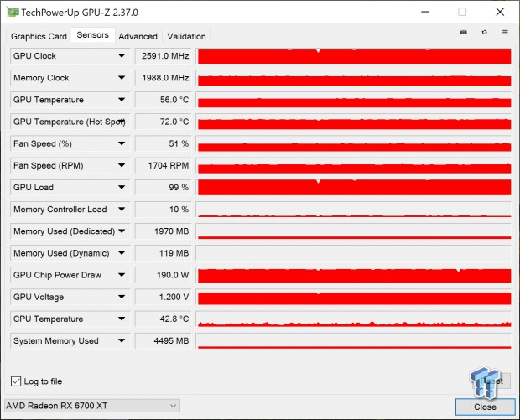Select the Sensors tab
Image resolution: width=520 pixels, height=420 pixels.
(x=92, y=35)
